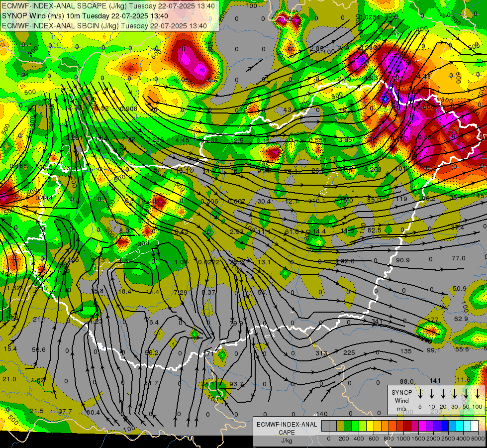
Task: Click the SYNOP Wind 10m header line
Action: [85, 16]
